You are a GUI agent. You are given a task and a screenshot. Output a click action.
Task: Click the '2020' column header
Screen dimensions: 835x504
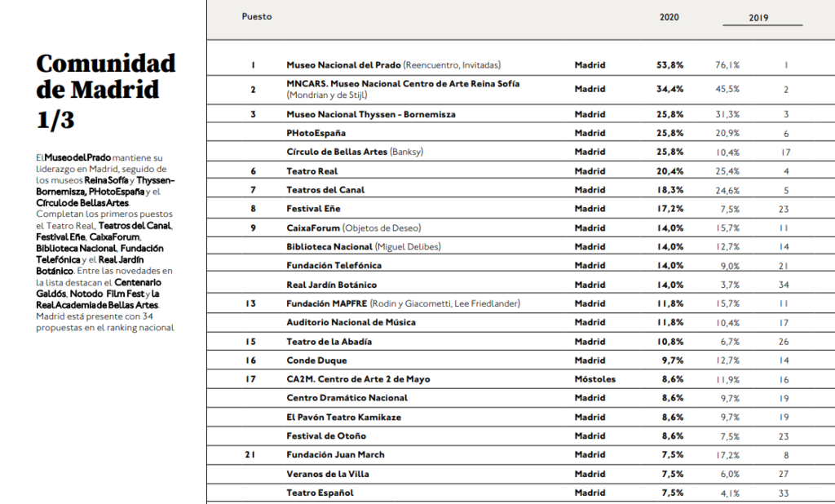tap(669, 17)
